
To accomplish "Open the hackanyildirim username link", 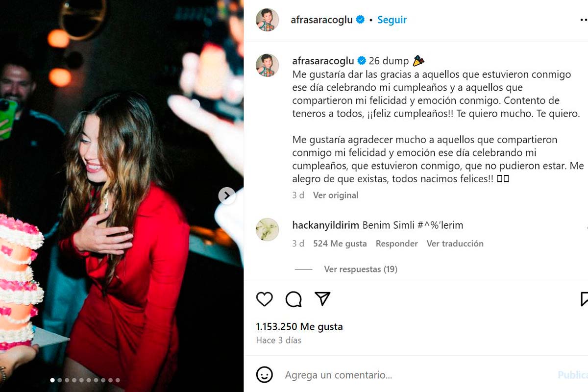I will 326,225.
